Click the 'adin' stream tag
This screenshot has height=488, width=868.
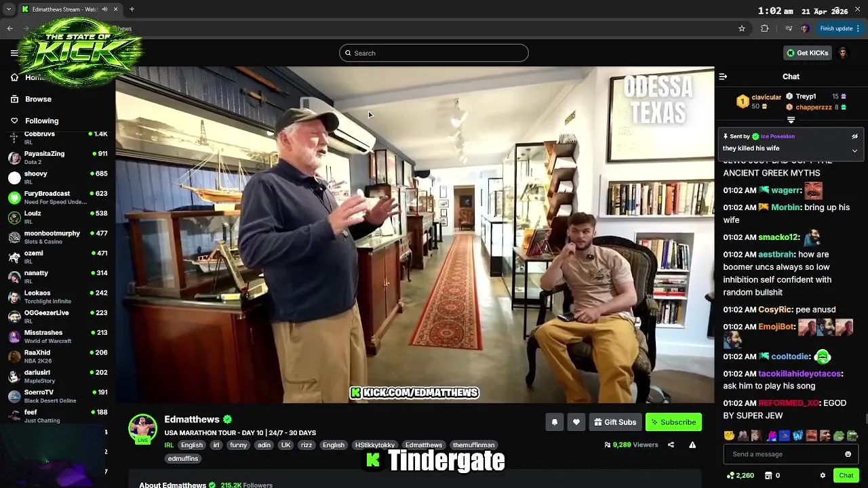tap(264, 445)
